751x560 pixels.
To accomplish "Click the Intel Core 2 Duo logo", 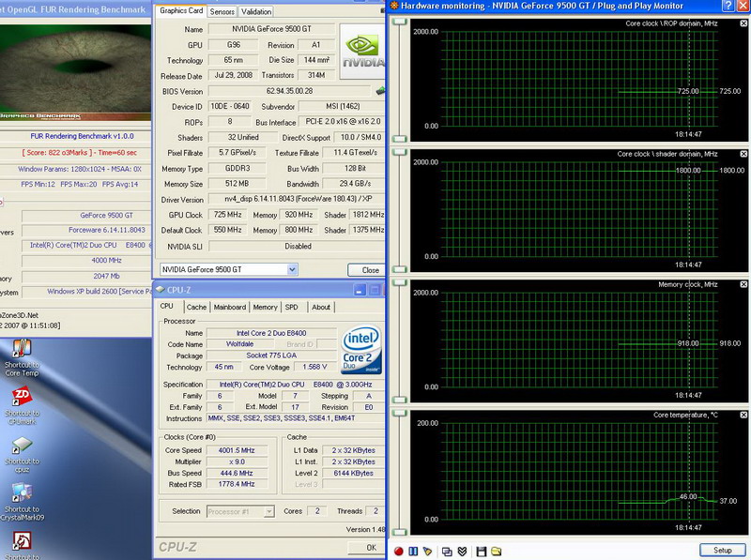I will point(361,350).
